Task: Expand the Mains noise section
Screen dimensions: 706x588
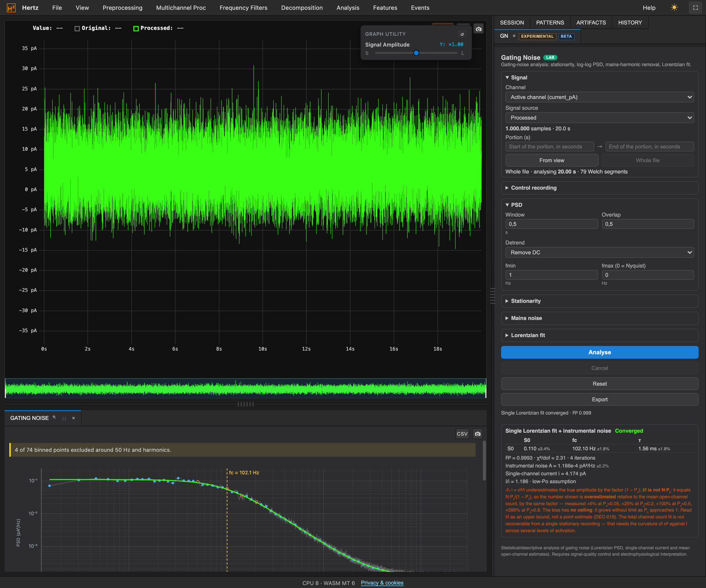Action: 599,318
